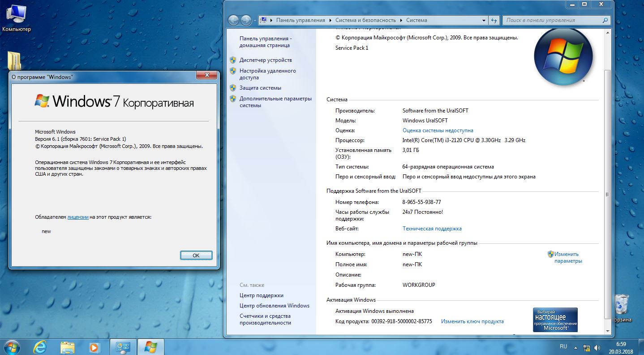The height and width of the screenshot is (355, 644).
Task: Open Панель управления домашняя страница
Action: click(266, 42)
